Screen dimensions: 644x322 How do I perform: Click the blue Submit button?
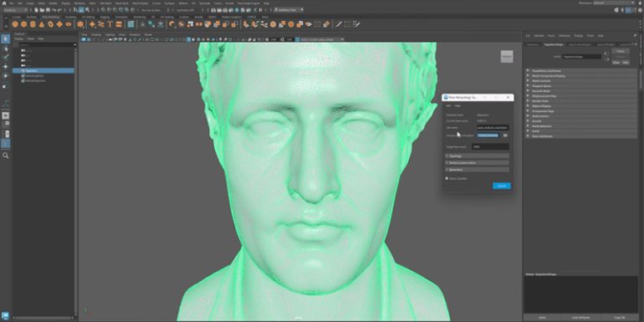pyautogui.click(x=502, y=186)
